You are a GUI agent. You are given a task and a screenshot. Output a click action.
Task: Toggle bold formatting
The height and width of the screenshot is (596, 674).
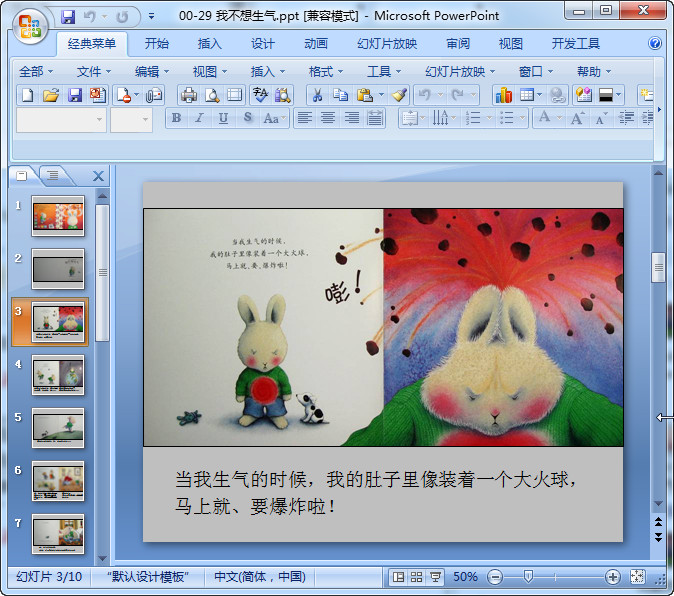pyautogui.click(x=176, y=118)
